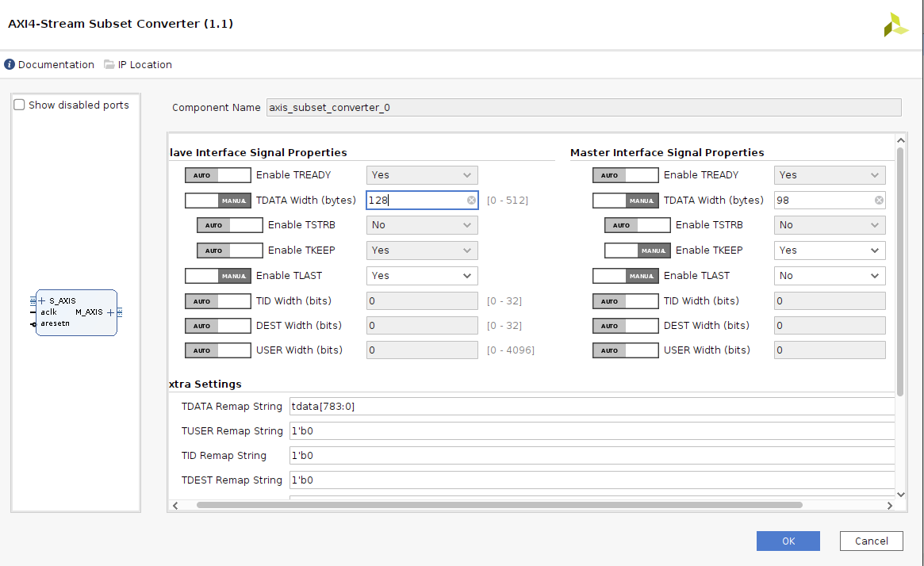Screen dimensions: 924x566
Task: Enable Show disabled ports checkbox
Action: pyautogui.click(x=20, y=105)
